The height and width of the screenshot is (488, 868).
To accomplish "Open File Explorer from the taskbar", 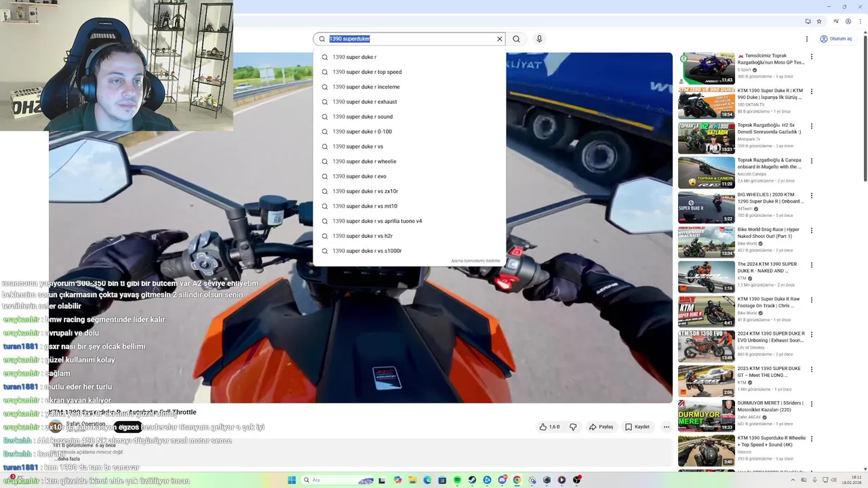I will pyautogui.click(x=412, y=480).
